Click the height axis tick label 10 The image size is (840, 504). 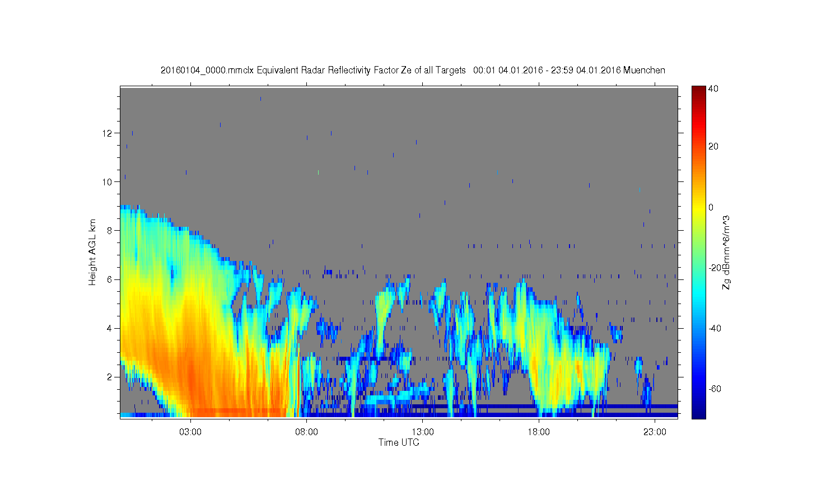108,182
